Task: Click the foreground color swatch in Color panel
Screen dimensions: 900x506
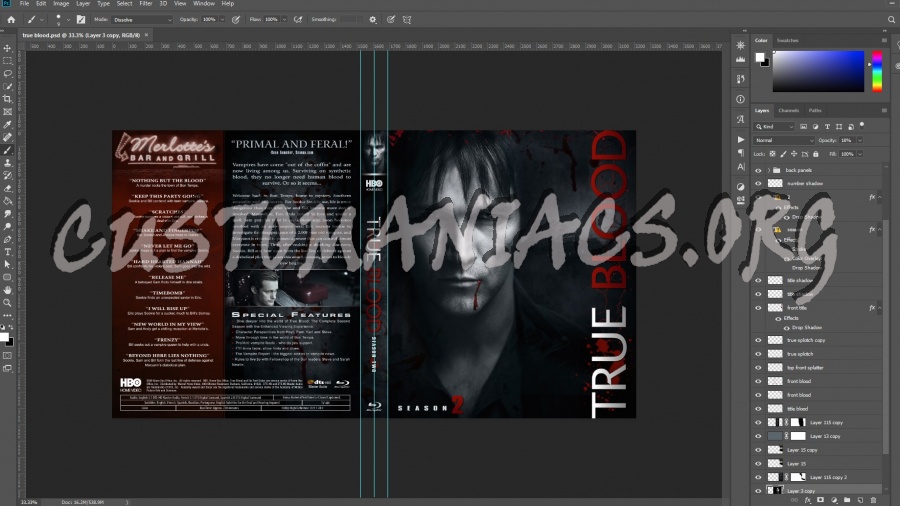Action: (x=760, y=57)
